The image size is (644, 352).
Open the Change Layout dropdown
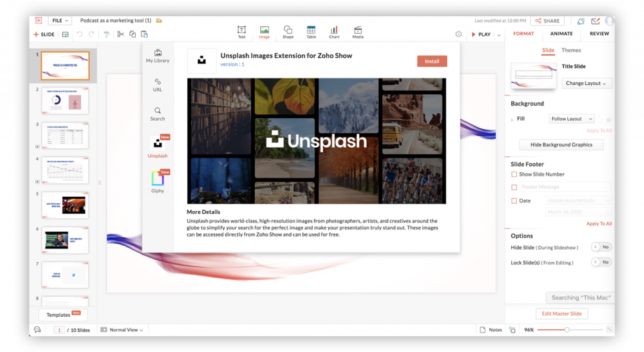tap(586, 83)
